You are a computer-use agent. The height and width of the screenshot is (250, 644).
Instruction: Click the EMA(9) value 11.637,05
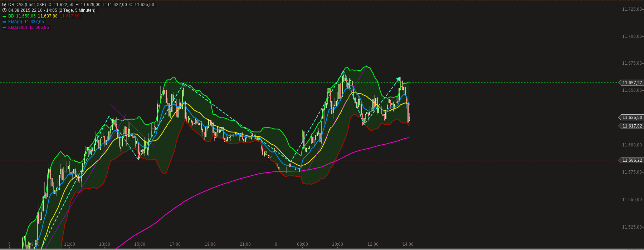[34, 22]
